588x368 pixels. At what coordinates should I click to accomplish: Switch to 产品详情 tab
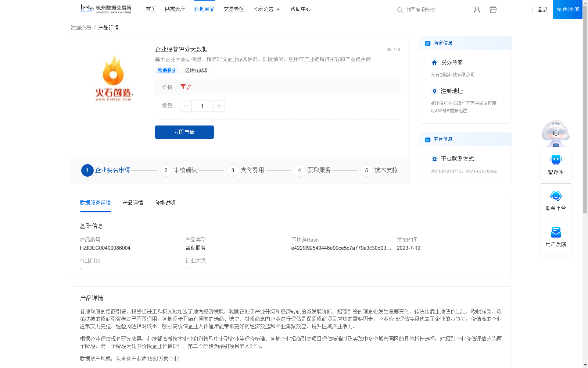coord(133,203)
